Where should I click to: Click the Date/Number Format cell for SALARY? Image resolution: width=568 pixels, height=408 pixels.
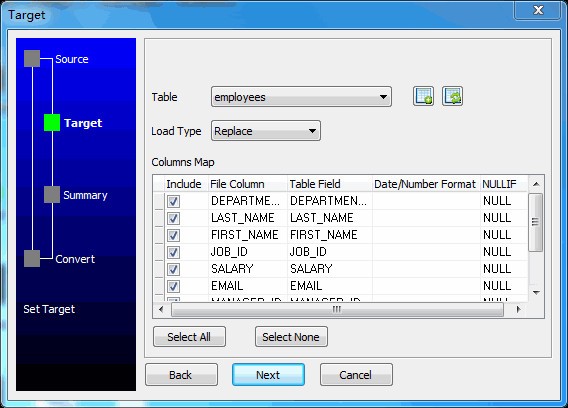point(426,269)
